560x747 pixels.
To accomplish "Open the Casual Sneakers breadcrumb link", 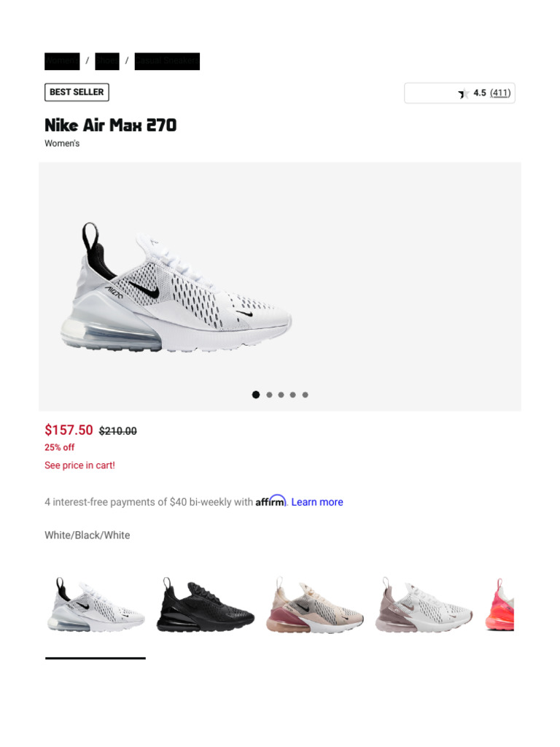I will pyautogui.click(x=167, y=61).
